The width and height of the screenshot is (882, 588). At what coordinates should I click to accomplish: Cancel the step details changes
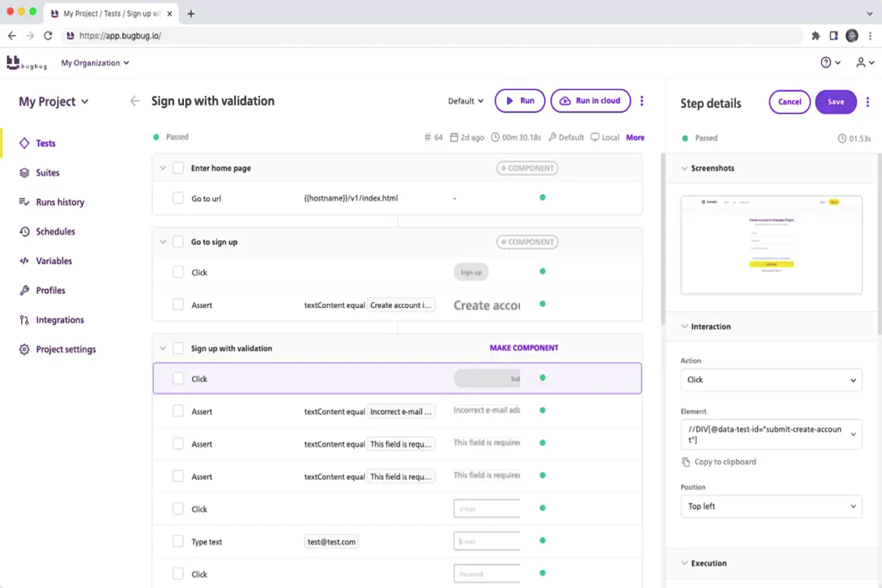coord(790,102)
